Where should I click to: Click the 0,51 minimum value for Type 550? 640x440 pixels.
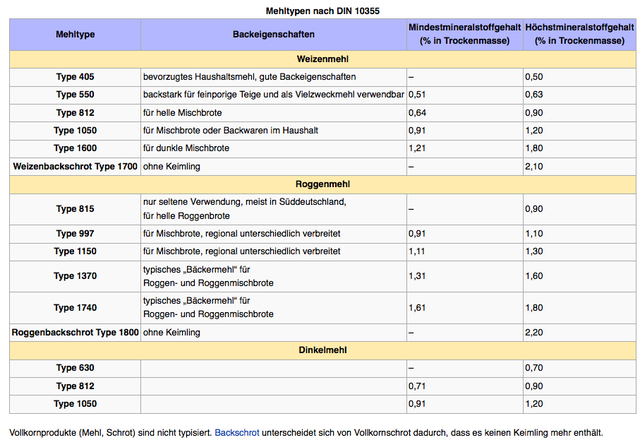pyautogui.click(x=417, y=95)
